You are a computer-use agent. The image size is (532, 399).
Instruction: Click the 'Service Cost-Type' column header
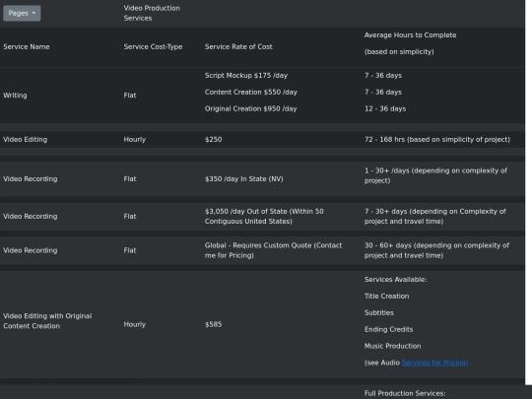pos(153,47)
